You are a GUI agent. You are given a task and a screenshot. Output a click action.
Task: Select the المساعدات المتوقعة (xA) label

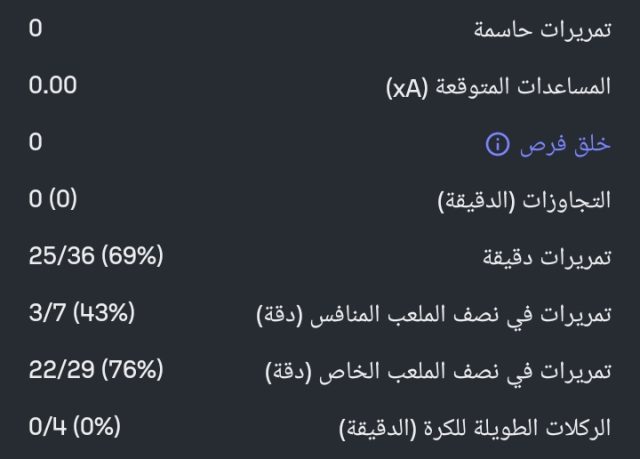[x=497, y=87]
